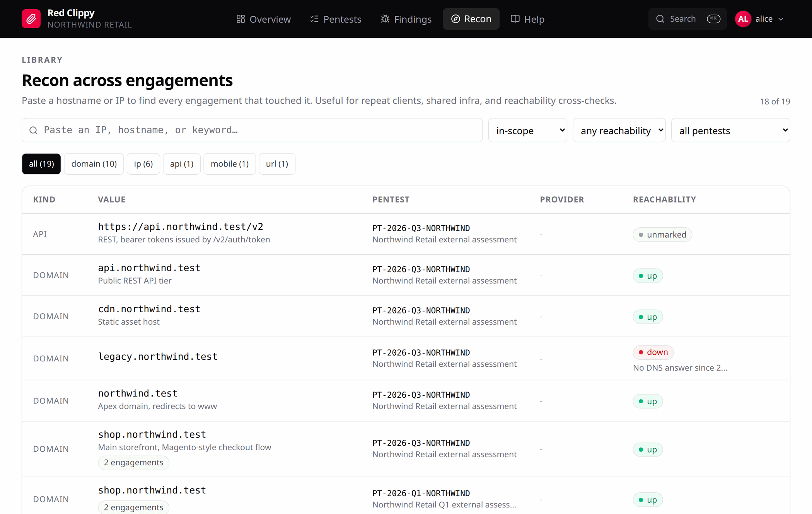Click the up badge for northwind.test row

tap(648, 402)
